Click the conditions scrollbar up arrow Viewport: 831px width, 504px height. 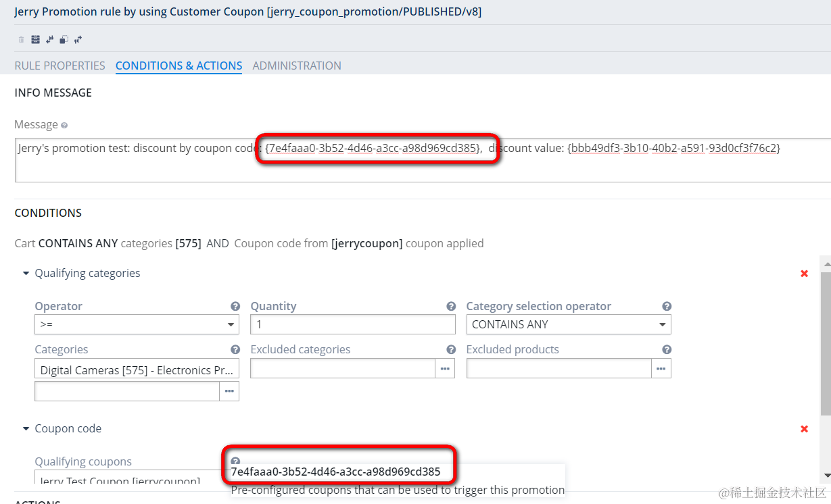pyautogui.click(x=826, y=263)
